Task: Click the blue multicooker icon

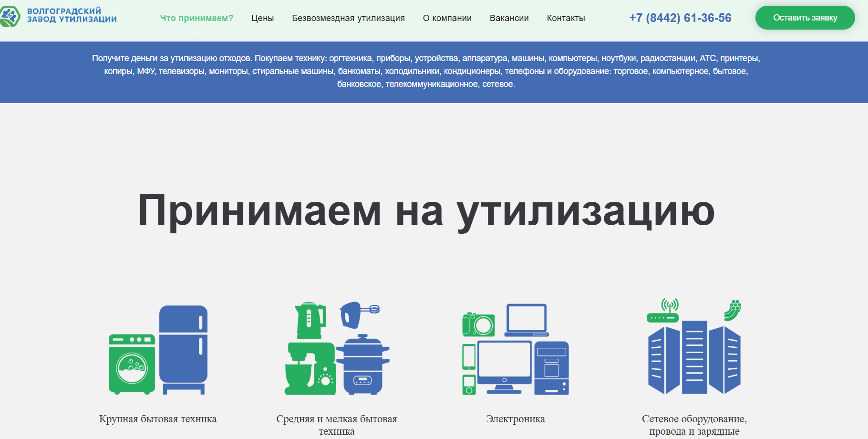Action: 363,365
